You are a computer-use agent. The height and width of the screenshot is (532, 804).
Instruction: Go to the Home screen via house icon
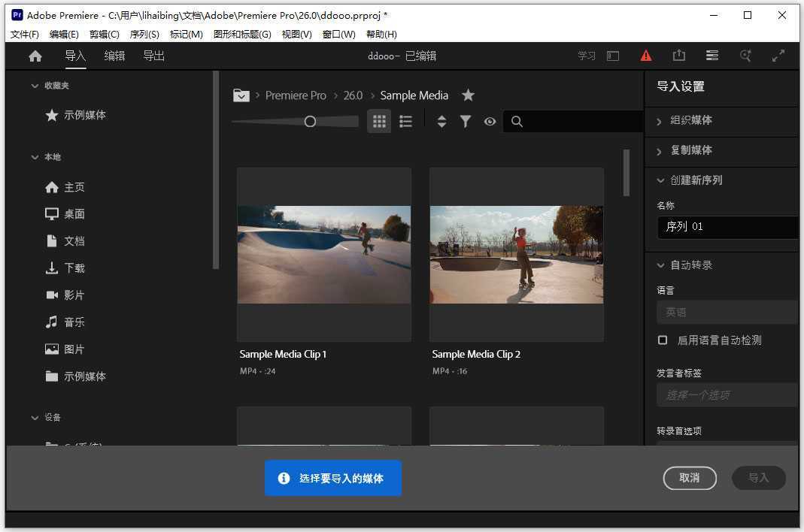(35, 55)
